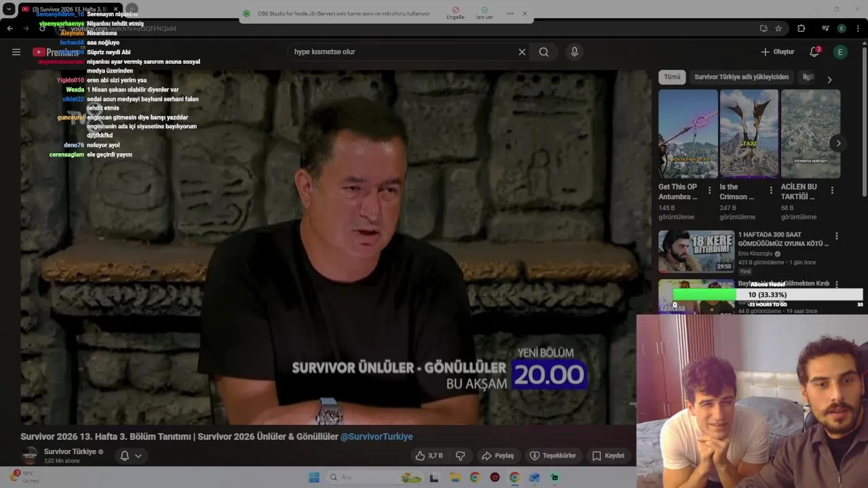Close the OBS permission prompt
This screenshot has height=488, width=868.
pyautogui.click(x=524, y=14)
